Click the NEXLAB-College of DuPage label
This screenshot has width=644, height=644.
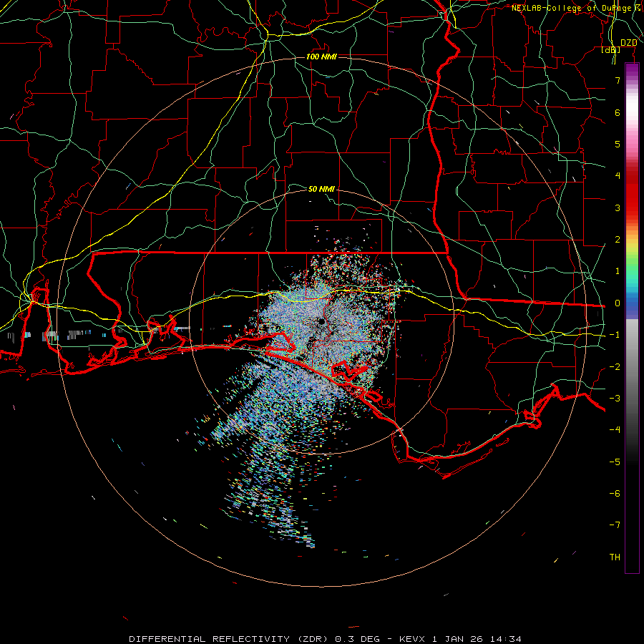point(571,8)
